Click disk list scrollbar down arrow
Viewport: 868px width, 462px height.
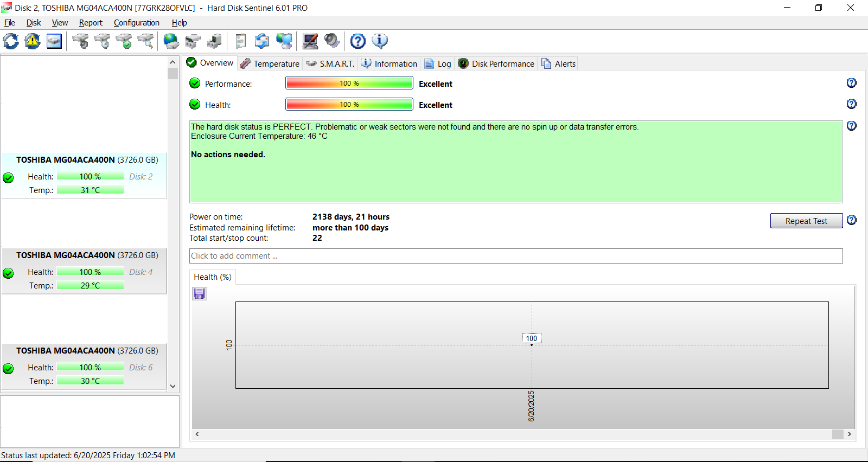(173, 386)
